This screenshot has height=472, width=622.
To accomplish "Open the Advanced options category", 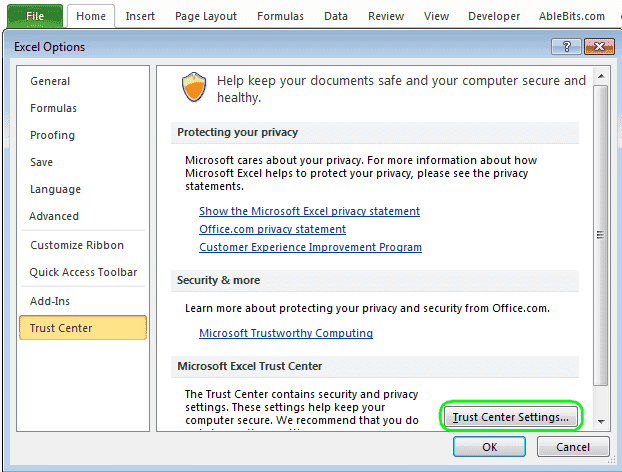I will coord(54,216).
